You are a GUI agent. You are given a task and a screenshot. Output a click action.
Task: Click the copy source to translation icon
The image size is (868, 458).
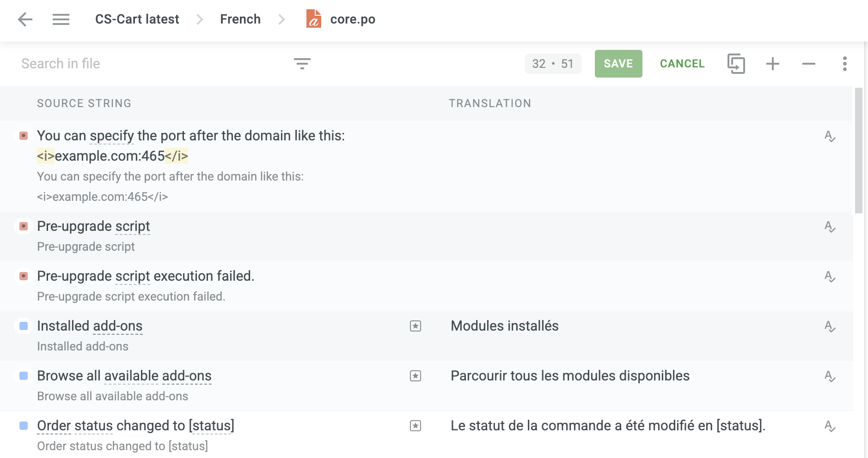(736, 64)
